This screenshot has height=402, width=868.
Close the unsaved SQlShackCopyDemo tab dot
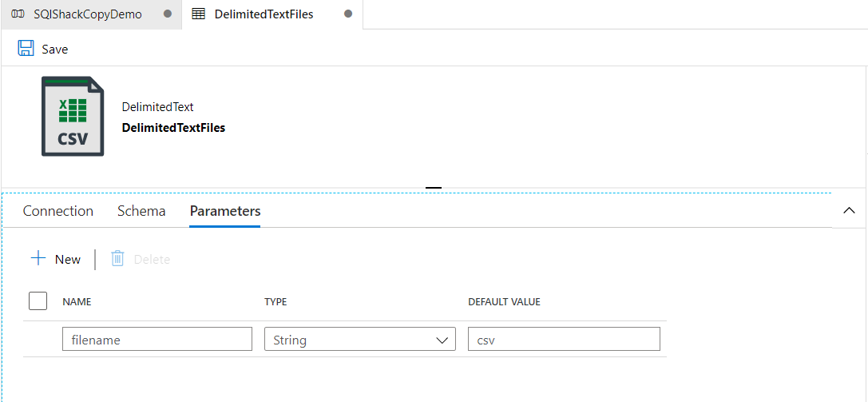tap(167, 14)
